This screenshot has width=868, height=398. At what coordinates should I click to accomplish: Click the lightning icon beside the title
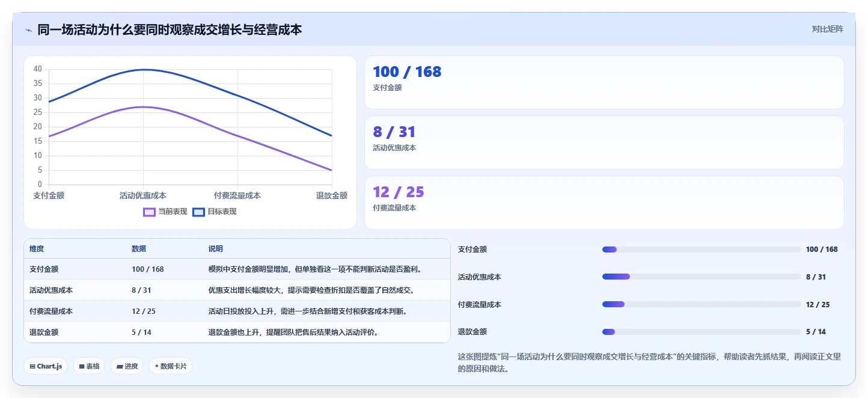[x=28, y=30]
